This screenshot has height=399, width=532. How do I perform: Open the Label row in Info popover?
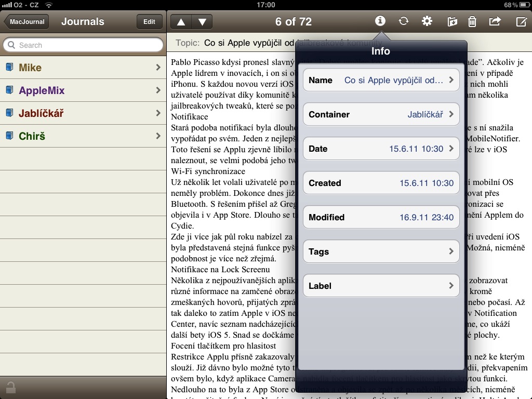[x=381, y=286]
